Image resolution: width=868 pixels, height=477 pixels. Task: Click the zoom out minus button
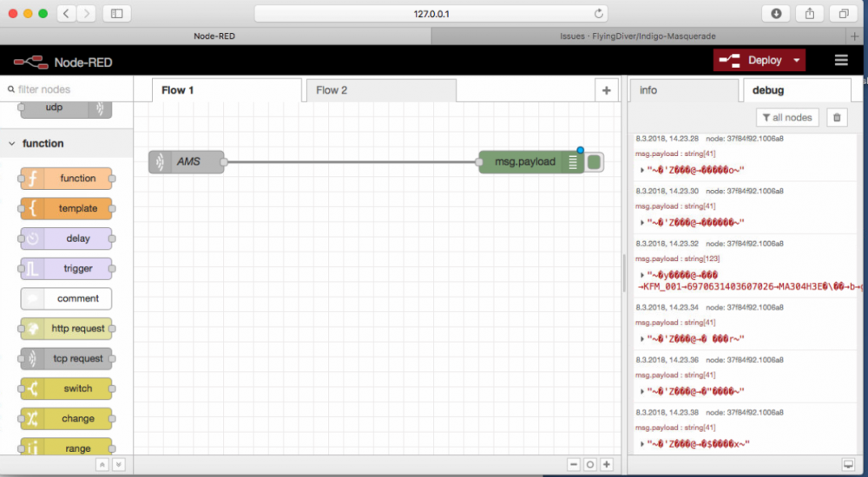(x=574, y=464)
